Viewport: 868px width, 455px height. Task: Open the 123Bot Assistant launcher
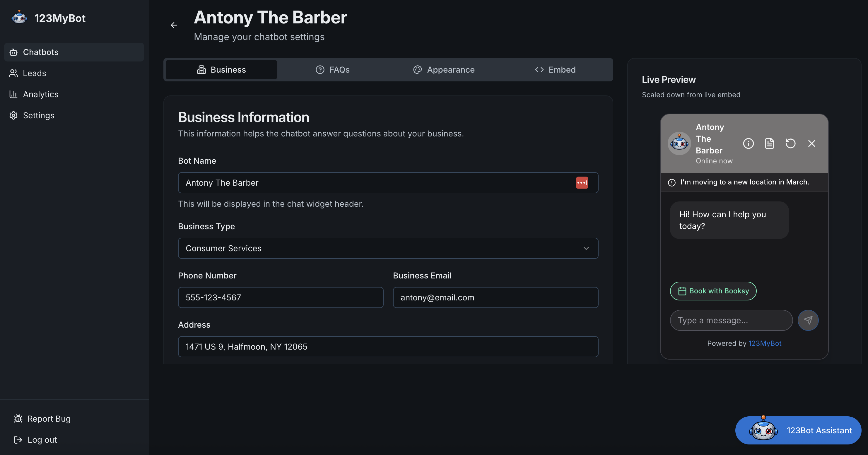798,430
